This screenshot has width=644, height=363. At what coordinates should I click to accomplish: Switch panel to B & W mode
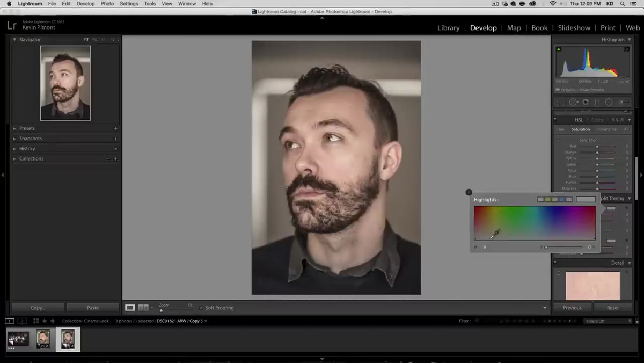618,120
